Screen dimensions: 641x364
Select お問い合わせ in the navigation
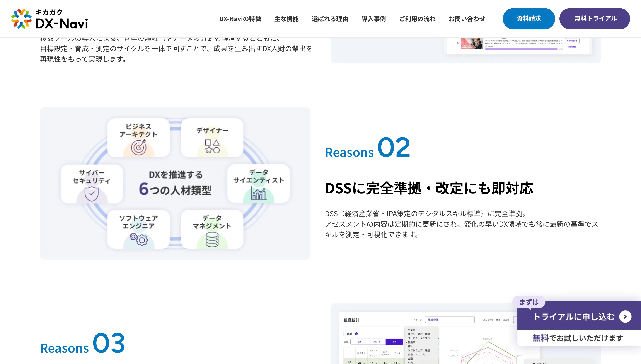[467, 19]
